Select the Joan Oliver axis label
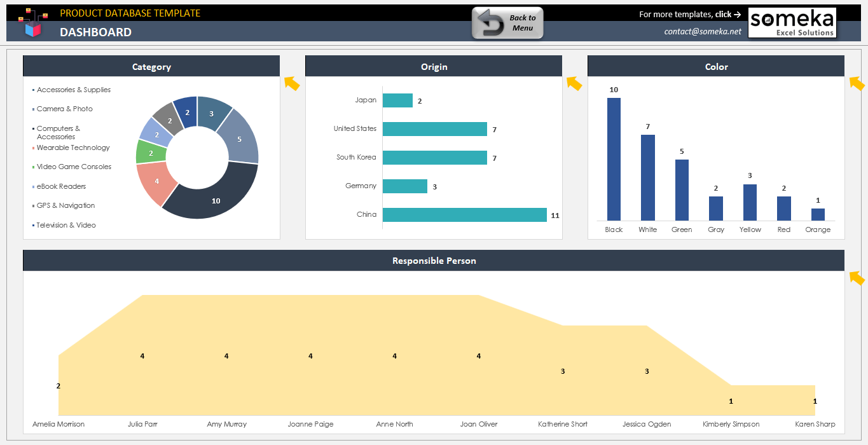Screen dimensions: 868x445 [478, 424]
